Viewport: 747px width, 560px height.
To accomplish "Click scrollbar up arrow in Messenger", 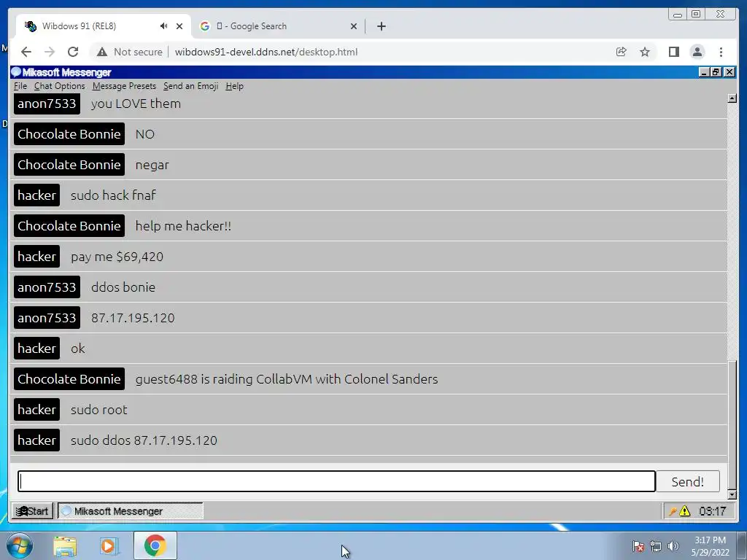I will (x=732, y=98).
